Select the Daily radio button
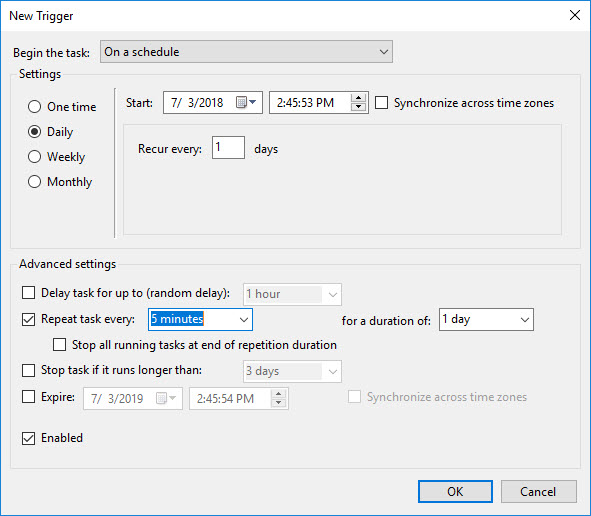 click(34, 132)
